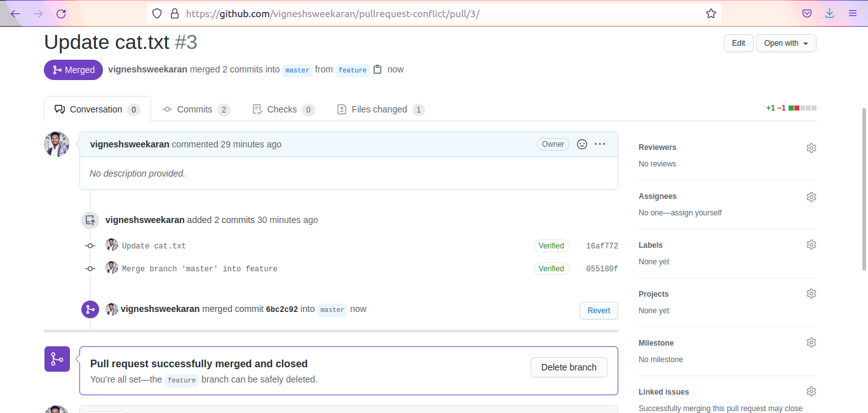The width and height of the screenshot is (868, 413).
Task: Open commit hash 16af772 link
Action: [602, 246]
